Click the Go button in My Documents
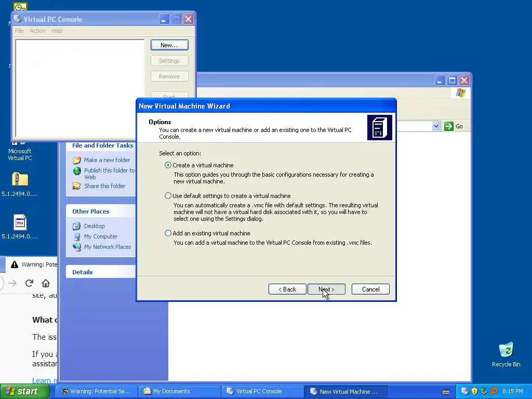This screenshot has height=399, width=532. coord(454,126)
